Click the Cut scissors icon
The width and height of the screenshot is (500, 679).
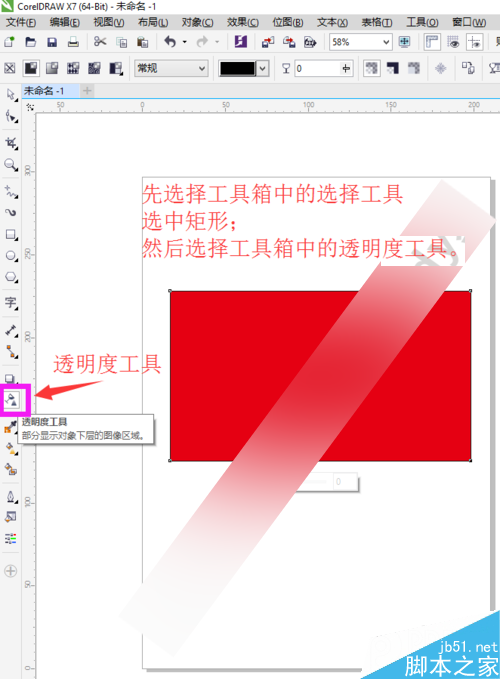pyautogui.click(x=100, y=42)
